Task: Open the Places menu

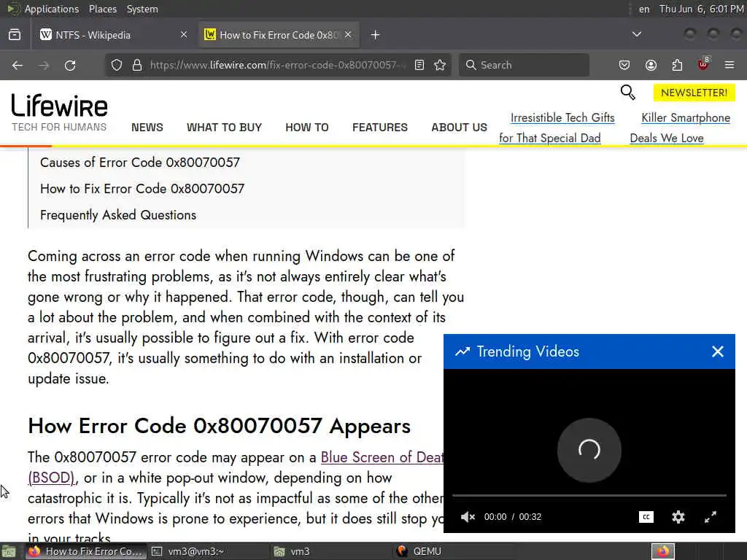Action: pos(102,9)
